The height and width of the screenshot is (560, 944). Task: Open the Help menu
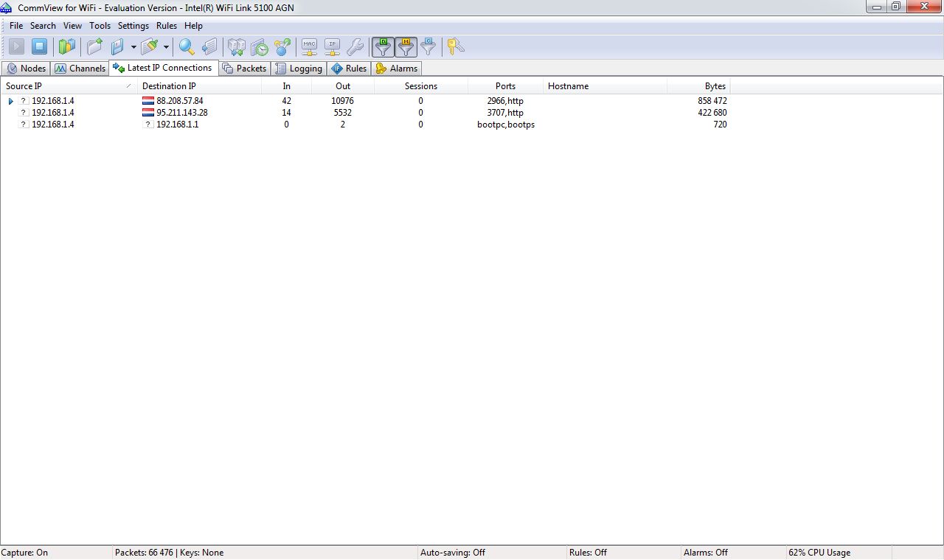(193, 26)
